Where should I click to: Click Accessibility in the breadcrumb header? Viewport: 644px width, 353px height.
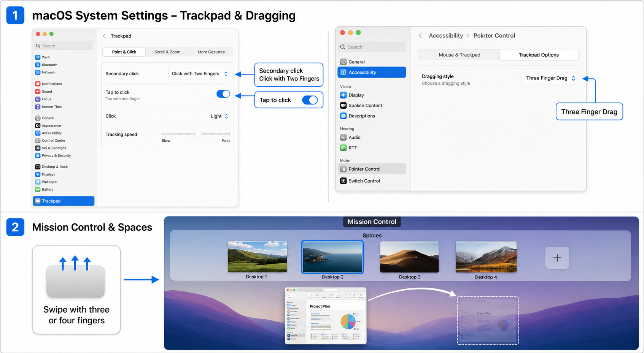(446, 35)
